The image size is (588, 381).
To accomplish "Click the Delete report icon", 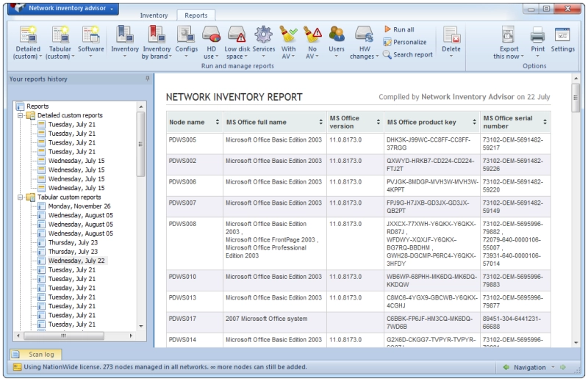I will pos(451,35).
